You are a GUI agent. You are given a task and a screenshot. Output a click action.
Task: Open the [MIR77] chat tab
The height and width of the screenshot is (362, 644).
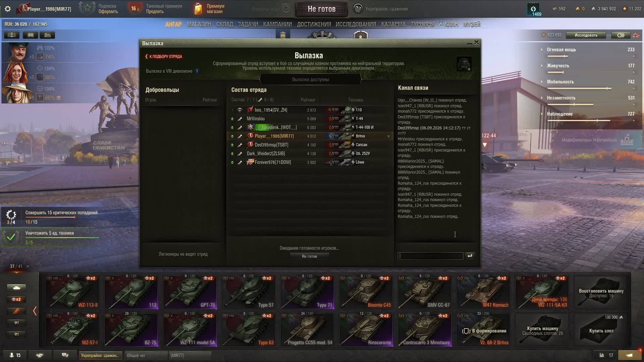(190, 355)
